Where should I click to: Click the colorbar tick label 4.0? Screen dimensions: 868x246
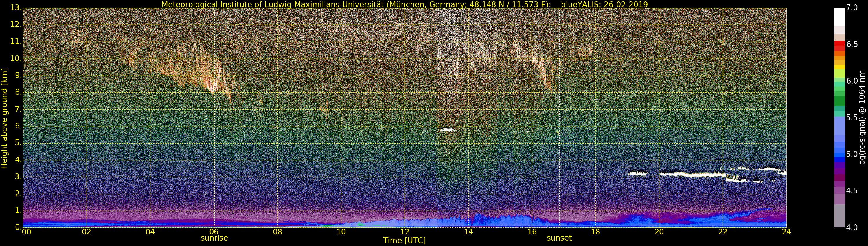click(x=852, y=227)
